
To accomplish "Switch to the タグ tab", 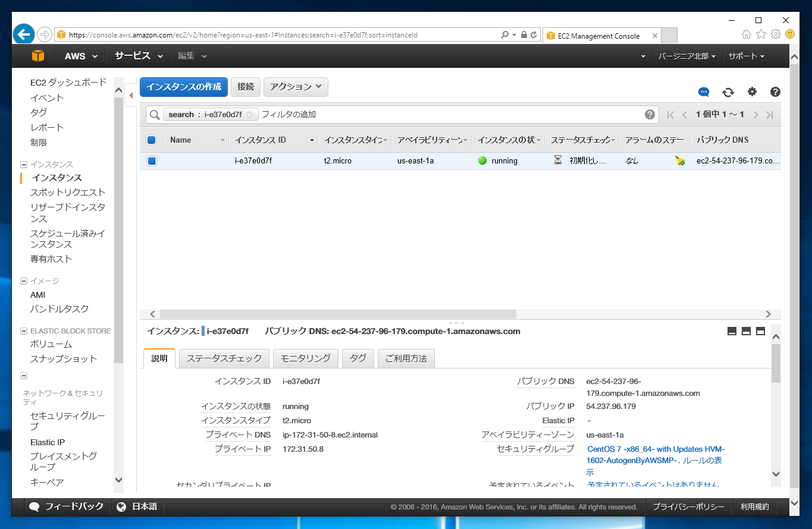I will (358, 358).
